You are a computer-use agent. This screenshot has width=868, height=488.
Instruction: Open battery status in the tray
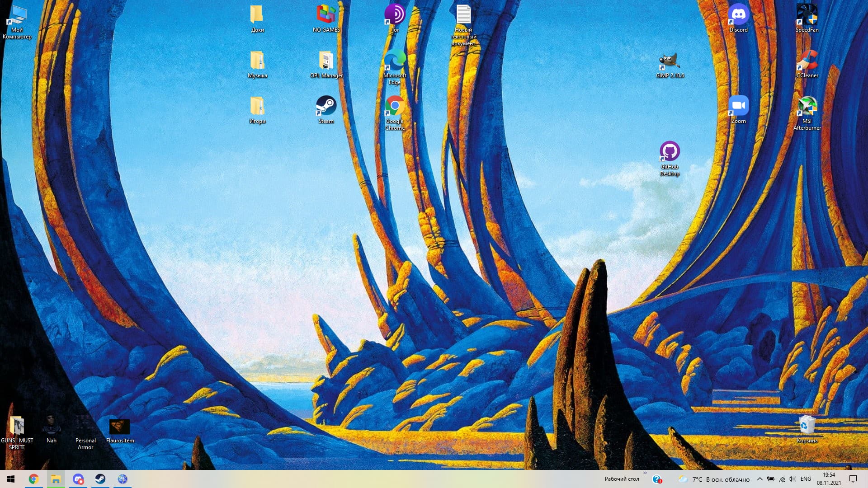pos(771,479)
